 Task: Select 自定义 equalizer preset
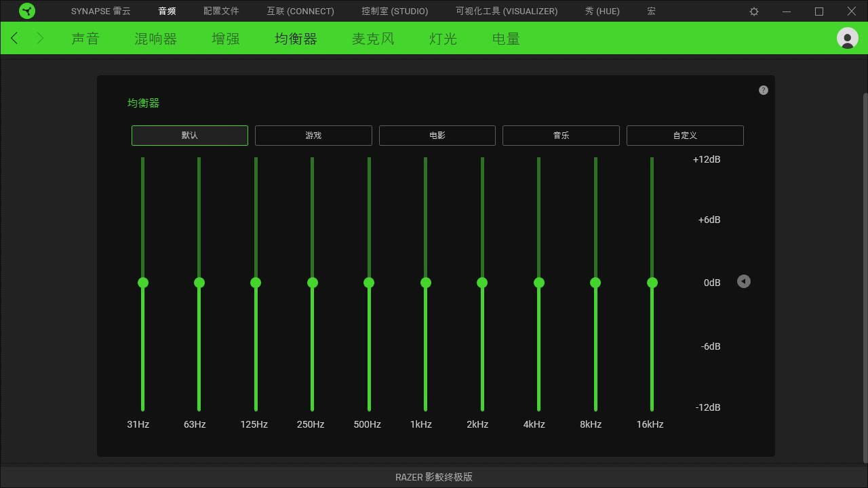point(685,135)
